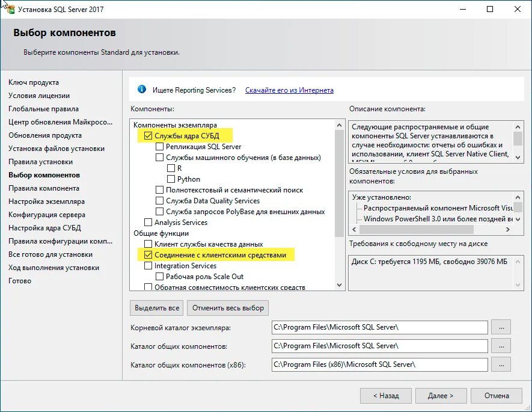Check the Analysis Services checkbox

tap(148, 223)
